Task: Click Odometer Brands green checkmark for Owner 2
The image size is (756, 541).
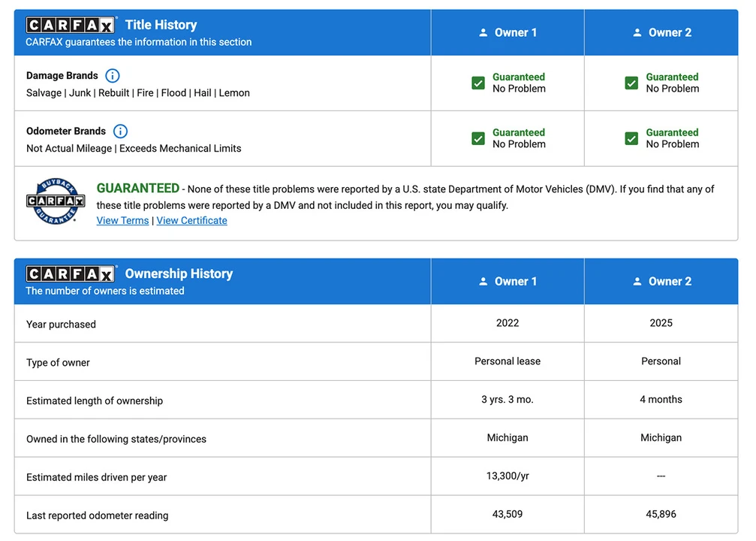Action: (x=631, y=138)
